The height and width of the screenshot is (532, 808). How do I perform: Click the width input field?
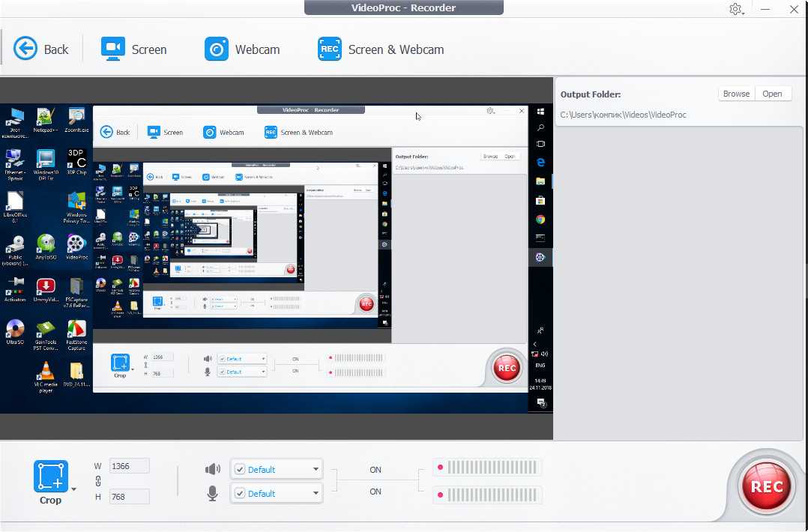click(x=129, y=466)
